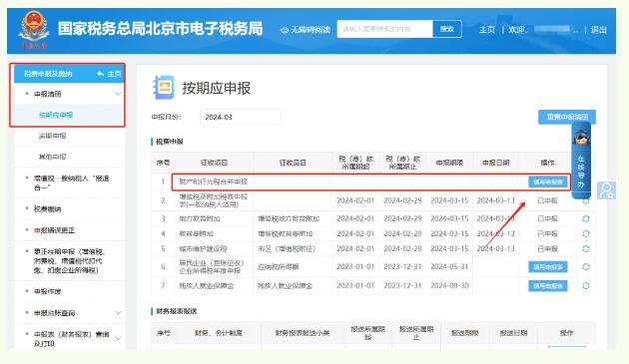629x364 pixels.
Task: Click the 无障碍阅读 accessibility eye icon
Action: click(285, 30)
